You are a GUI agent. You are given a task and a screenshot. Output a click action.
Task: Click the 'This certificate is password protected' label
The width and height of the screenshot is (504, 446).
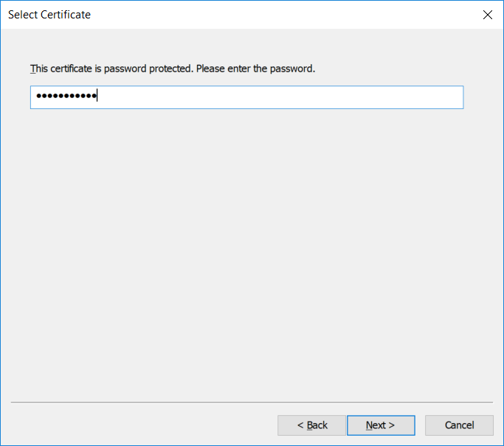pyautogui.click(x=173, y=69)
